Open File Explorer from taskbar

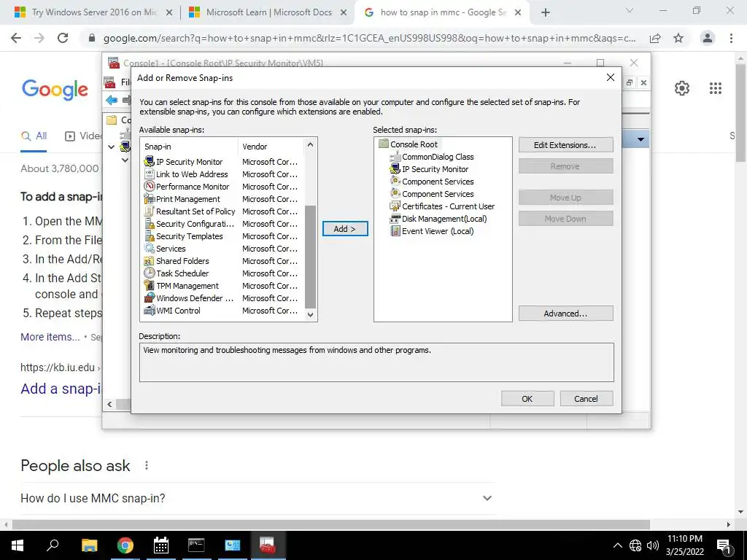pos(89,545)
